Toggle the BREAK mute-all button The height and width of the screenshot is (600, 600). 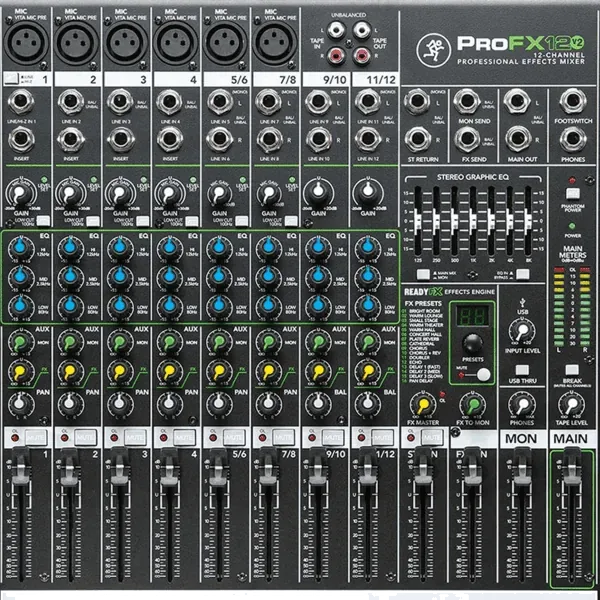pyautogui.click(x=572, y=370)
